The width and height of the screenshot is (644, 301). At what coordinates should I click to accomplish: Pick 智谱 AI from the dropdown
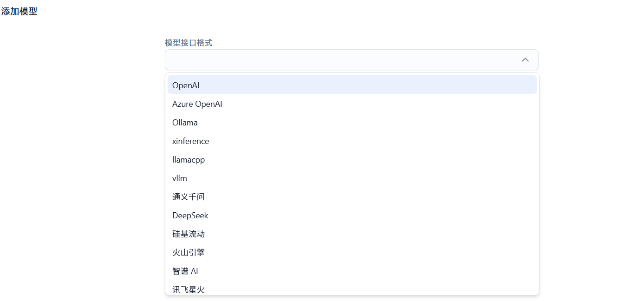(352, 271)
